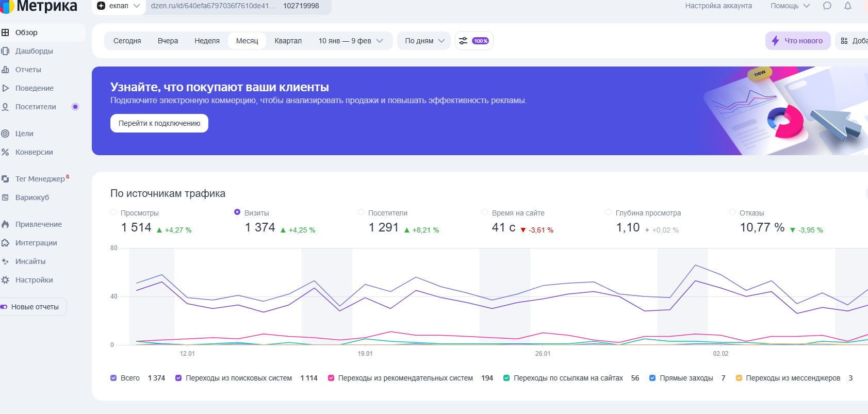Open the Настройка аккаунта link
Screen dimensions: 868x414
(718, 6)
